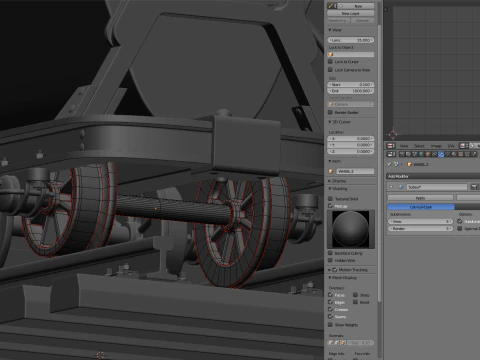Enable Textured Solid checkbox
The image size is (480, 360).
[330, 198]
